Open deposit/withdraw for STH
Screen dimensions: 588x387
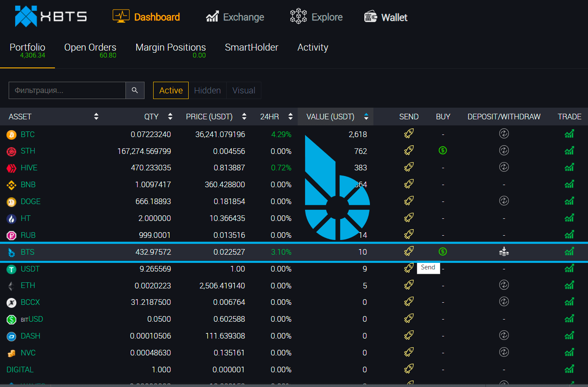[x=504, y=150]
